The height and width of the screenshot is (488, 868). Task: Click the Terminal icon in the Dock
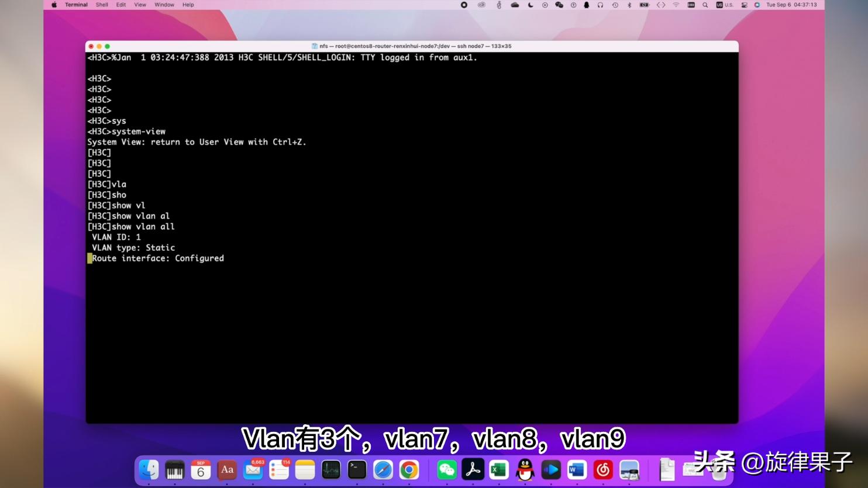(x=357, y=469)
